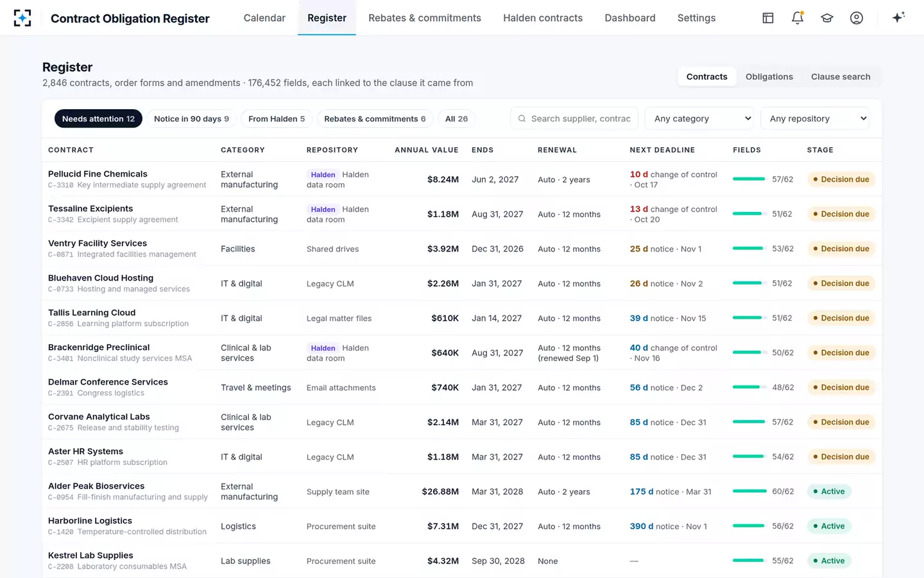Screen dimensions: 924x578
Task: Click the search magnifier icon
Action: (522, 119)
